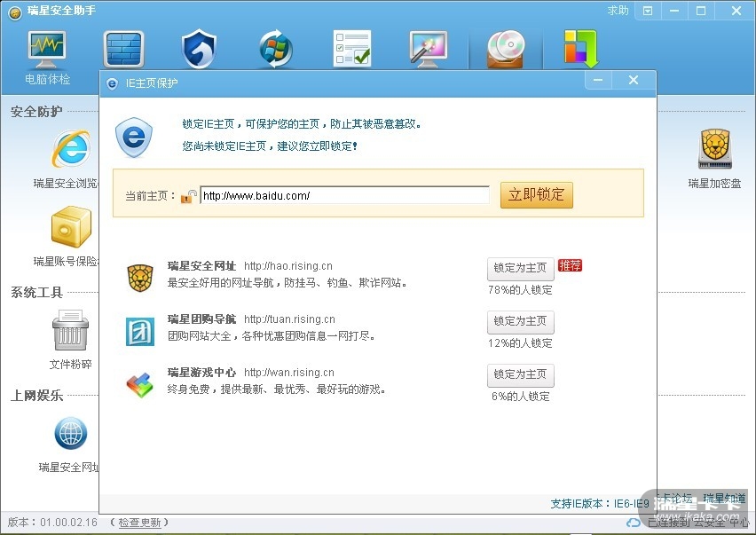756x535 pixels.
Task: Open 瑞星安全网址 globe icon in sidebar
Action: tap(71, 433)
